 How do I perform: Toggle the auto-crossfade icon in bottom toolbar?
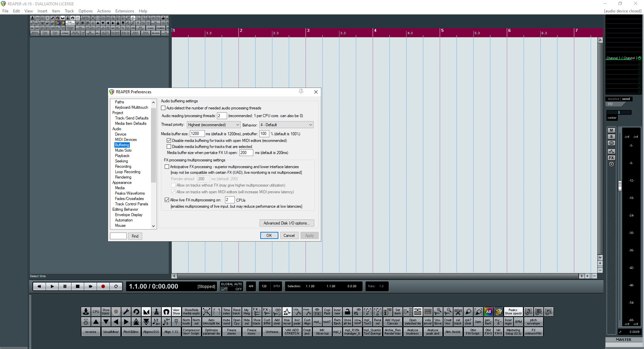pos(146,312)
